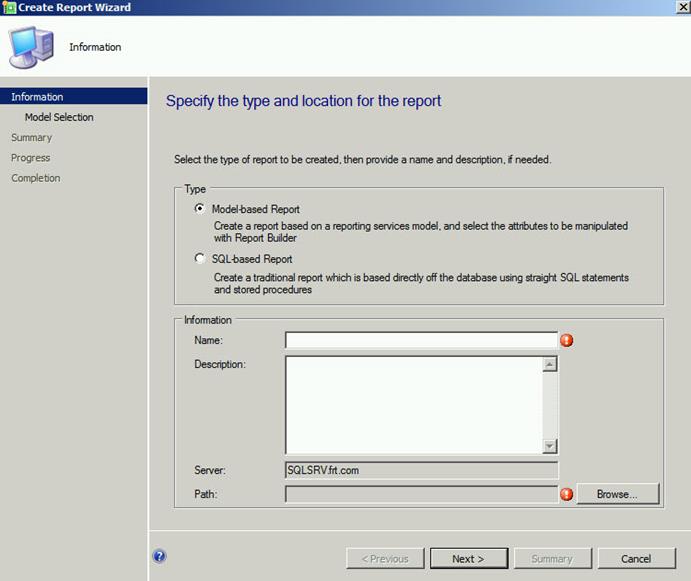Select the Summary step in sidebar

click(x=32, y=138)
